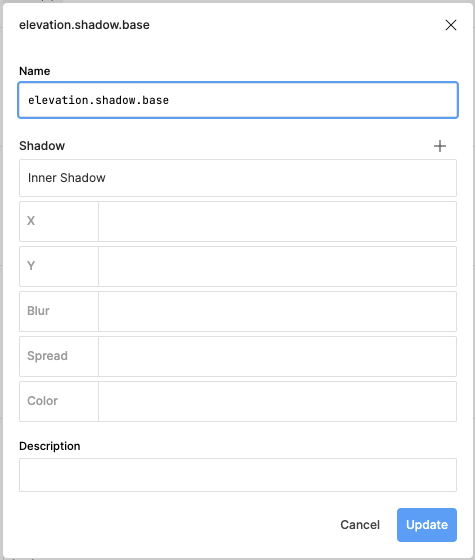Click the Description label text

(50, 446)
